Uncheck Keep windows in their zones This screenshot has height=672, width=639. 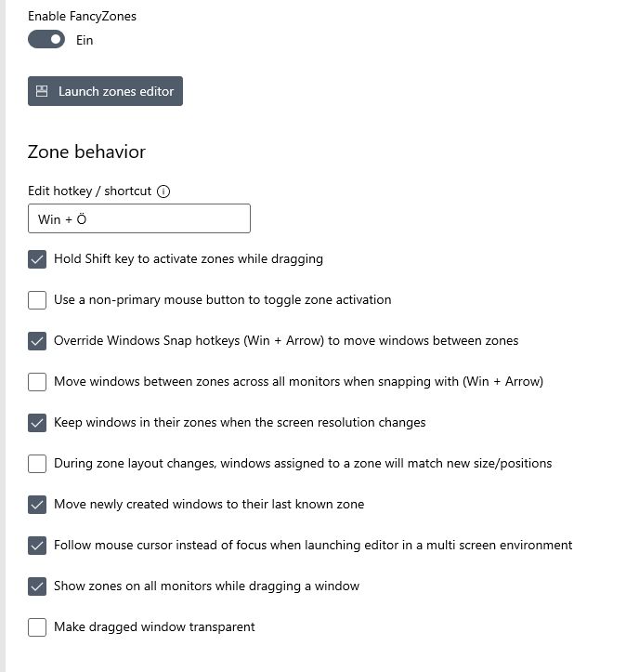coord(37,423)
